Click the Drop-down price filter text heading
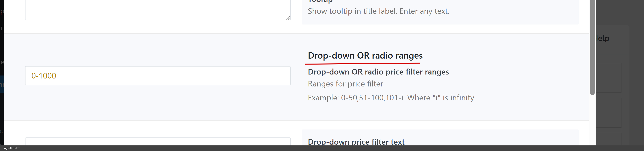Viewport: 644px width, 151px height. [x=356, y=142]
